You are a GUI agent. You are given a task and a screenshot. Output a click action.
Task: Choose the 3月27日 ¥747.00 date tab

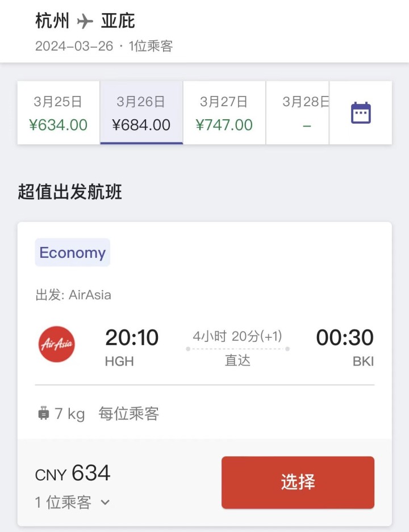pyautogui.click(x=224, y=113)
